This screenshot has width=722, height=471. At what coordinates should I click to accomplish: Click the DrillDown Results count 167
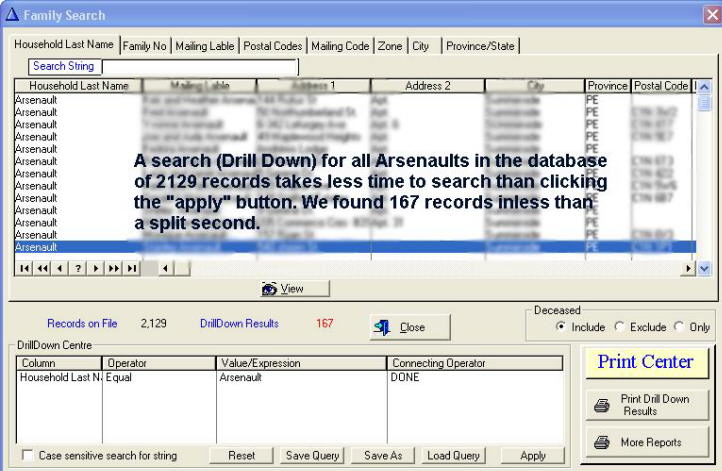coord(325,323)
